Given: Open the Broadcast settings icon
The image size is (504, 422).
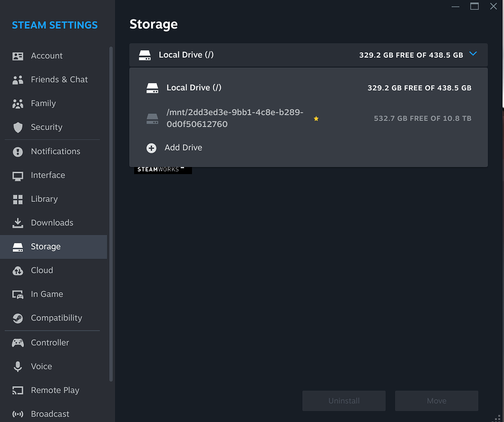Looking at the screenshot, I should (x=18, y=414).
